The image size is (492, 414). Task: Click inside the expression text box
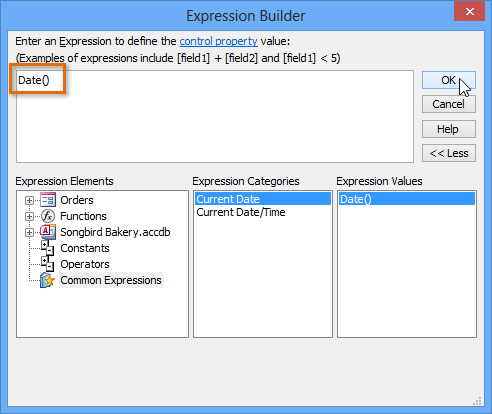[215, 116]
